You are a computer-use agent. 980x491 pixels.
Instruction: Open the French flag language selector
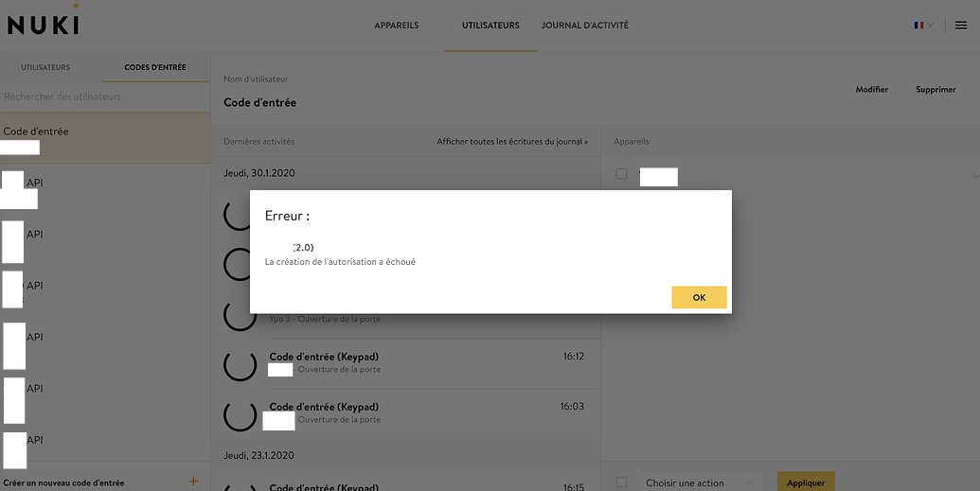click(924, 25)
